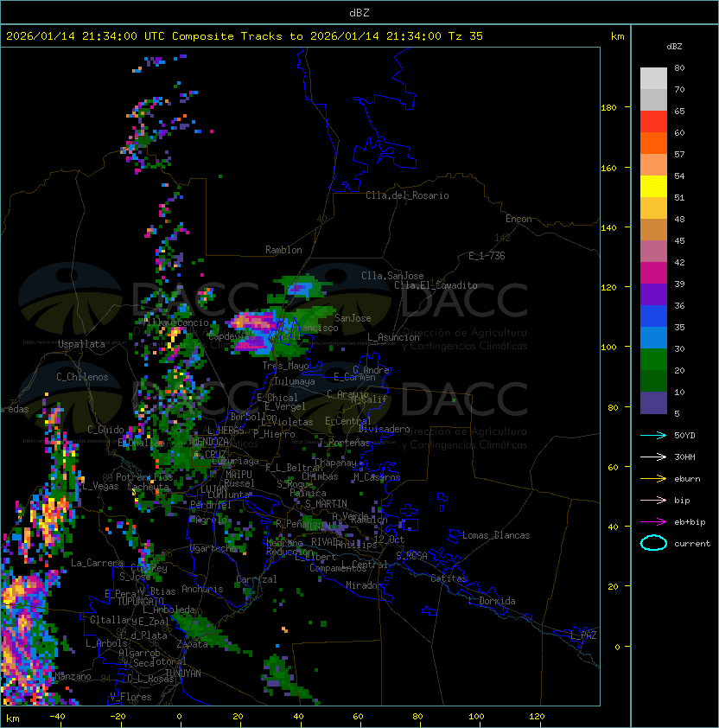Click the MENDOZA city label

tap(210, 441)
